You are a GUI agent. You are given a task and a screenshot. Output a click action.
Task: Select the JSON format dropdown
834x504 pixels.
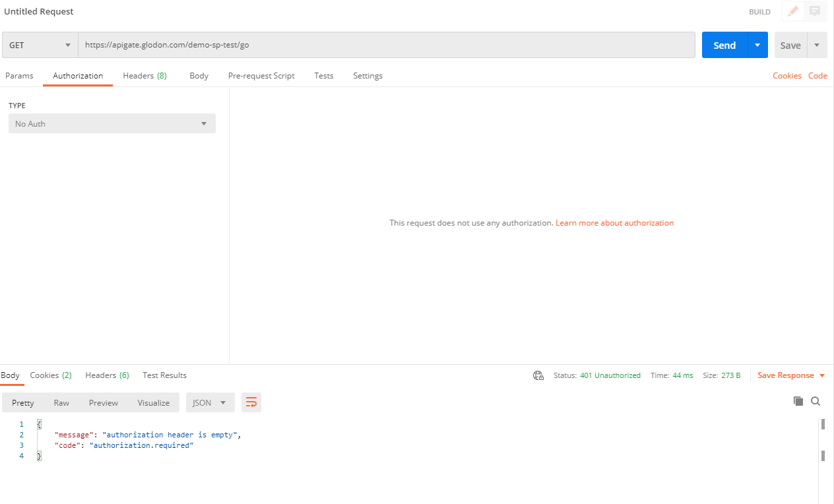pos(209,402)
